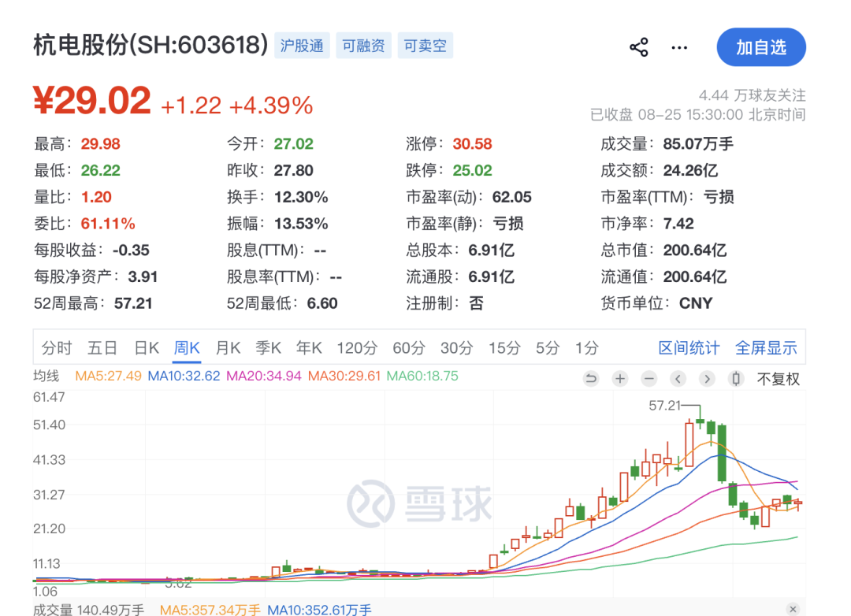Open the 季K tab

268,348
